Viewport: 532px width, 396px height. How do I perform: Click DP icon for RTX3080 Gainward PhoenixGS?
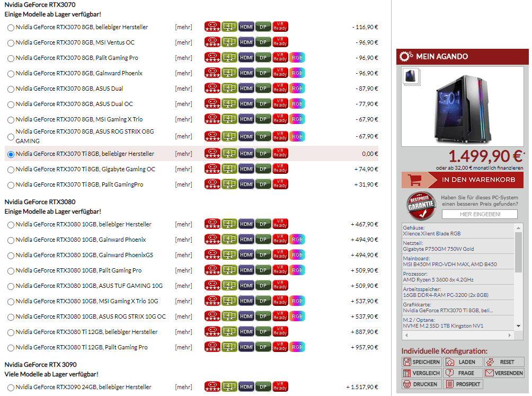click(263, 254)
